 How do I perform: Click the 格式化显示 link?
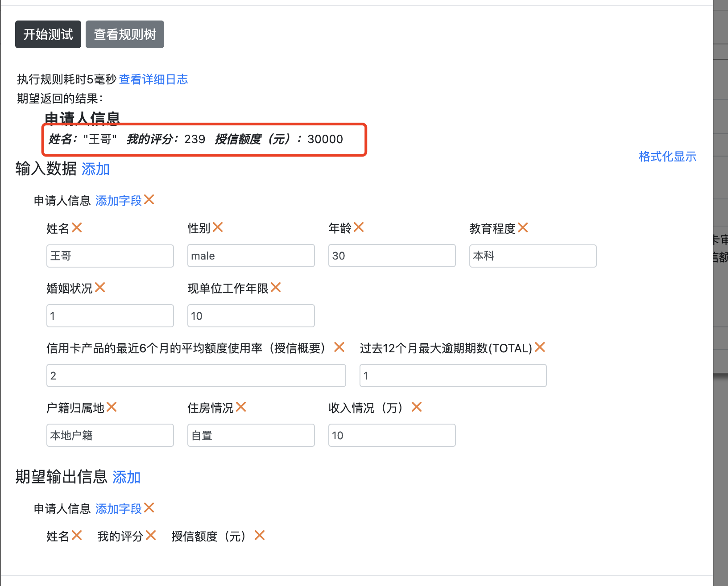tap(667, 157)
